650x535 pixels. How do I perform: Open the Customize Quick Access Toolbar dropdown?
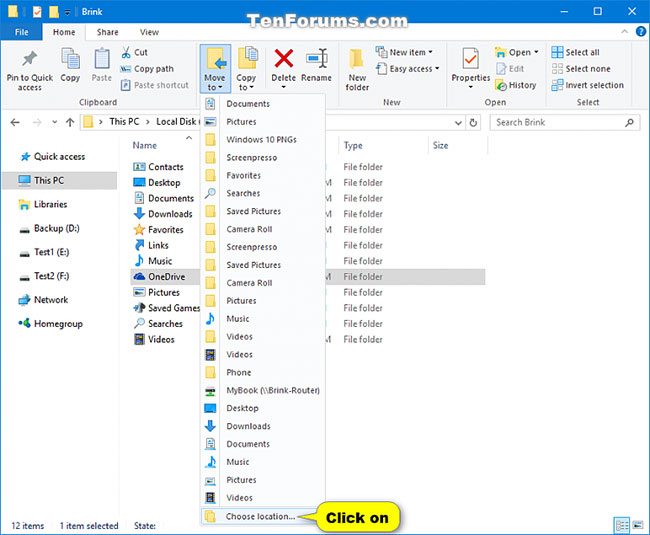point(67,12)
